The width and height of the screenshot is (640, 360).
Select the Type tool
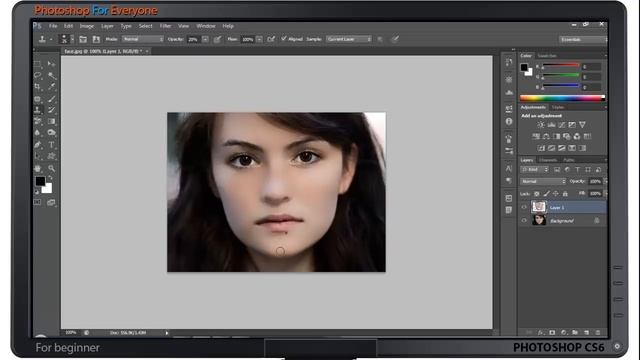coord(51,144)
